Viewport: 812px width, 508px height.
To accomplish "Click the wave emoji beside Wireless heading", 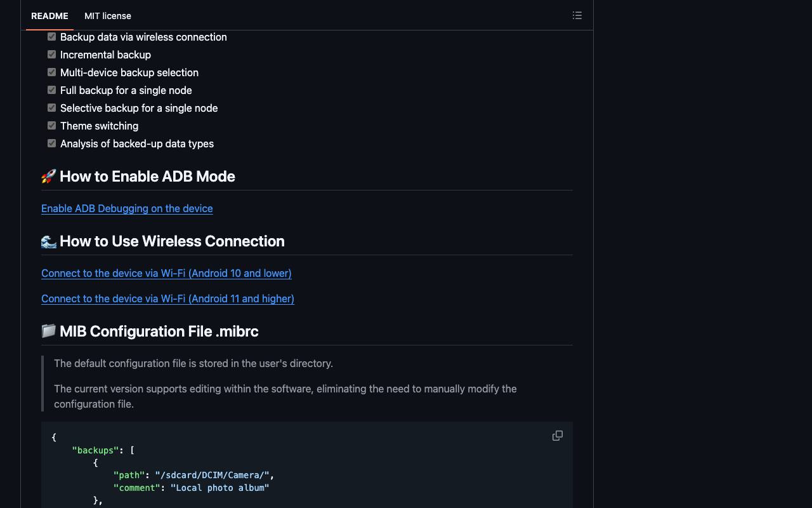I will pyautogui.click(x=49, y=241).
